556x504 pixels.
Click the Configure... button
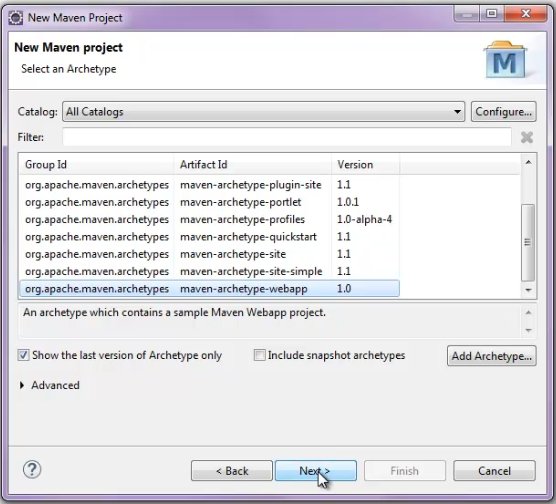coord(504,112)
